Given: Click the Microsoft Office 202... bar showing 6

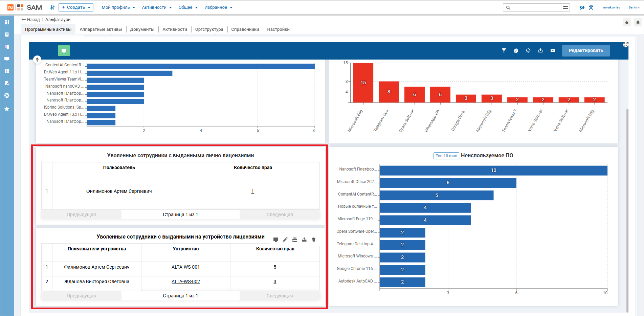Looking at the screenshot, I should [x=448, y=183].
